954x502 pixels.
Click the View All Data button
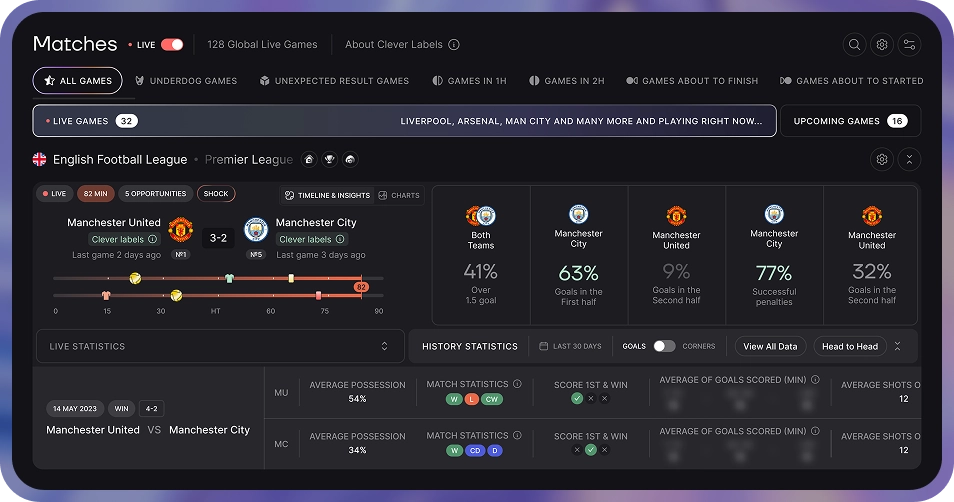tap(770, 346)
